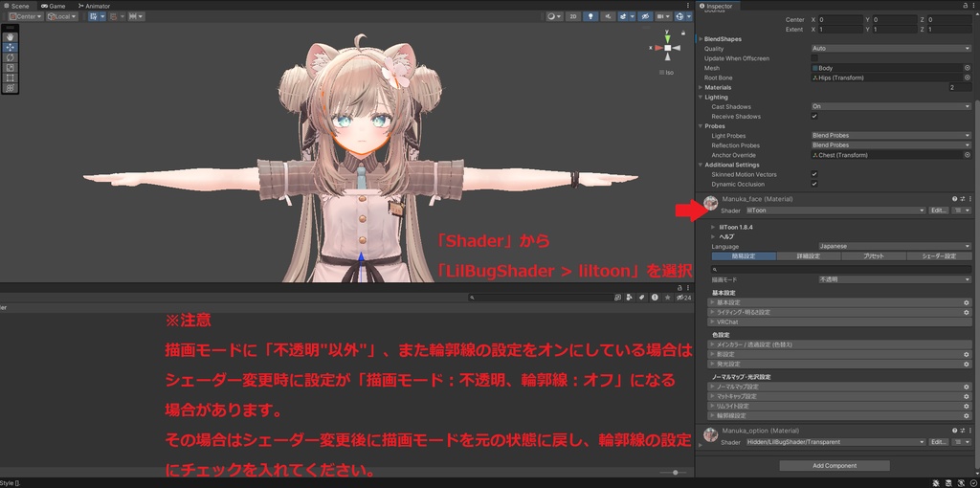This screenshot has width=980, height=488.
Task: Open 描画モード dropdown
Action: click(895, 279)
